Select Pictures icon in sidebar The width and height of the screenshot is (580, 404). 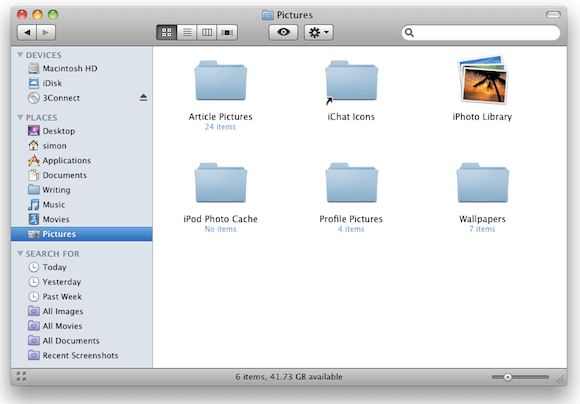[x=34, y=234]
